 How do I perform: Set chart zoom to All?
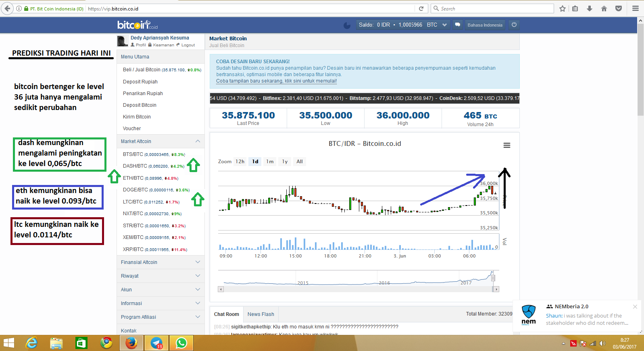(300, 162)
